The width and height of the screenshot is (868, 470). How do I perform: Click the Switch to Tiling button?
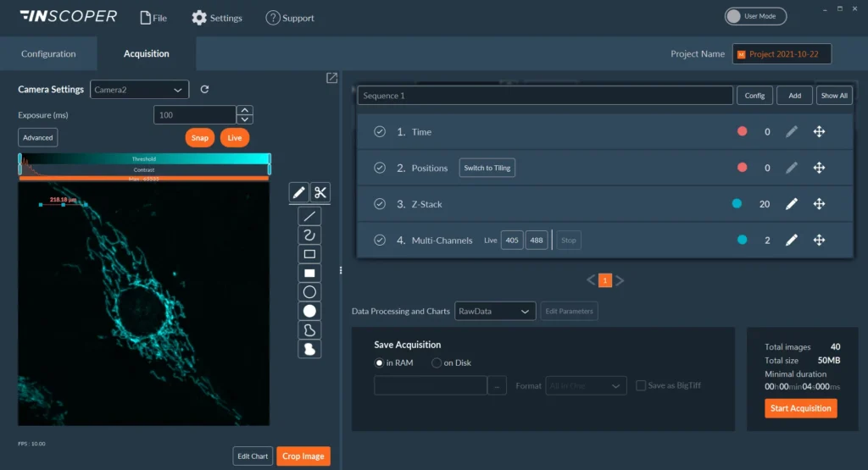[x=487, y=168]
